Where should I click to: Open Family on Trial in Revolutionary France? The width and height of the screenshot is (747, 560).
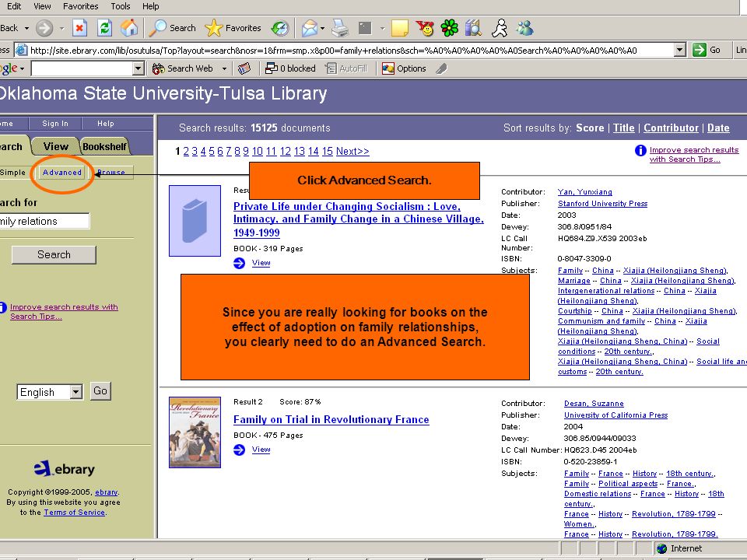pyautogui.click(x=331, y=419)
